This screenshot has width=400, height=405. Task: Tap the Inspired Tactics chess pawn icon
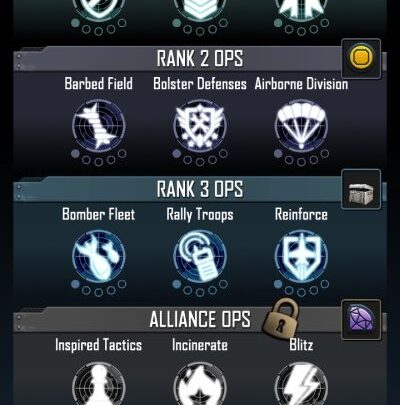click(99, 384)
